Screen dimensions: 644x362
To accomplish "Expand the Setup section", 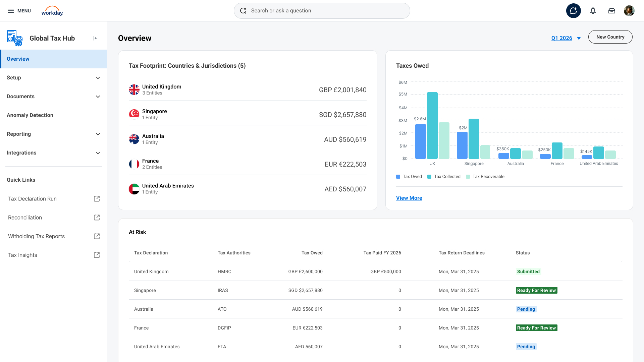I will pos(98,78).
